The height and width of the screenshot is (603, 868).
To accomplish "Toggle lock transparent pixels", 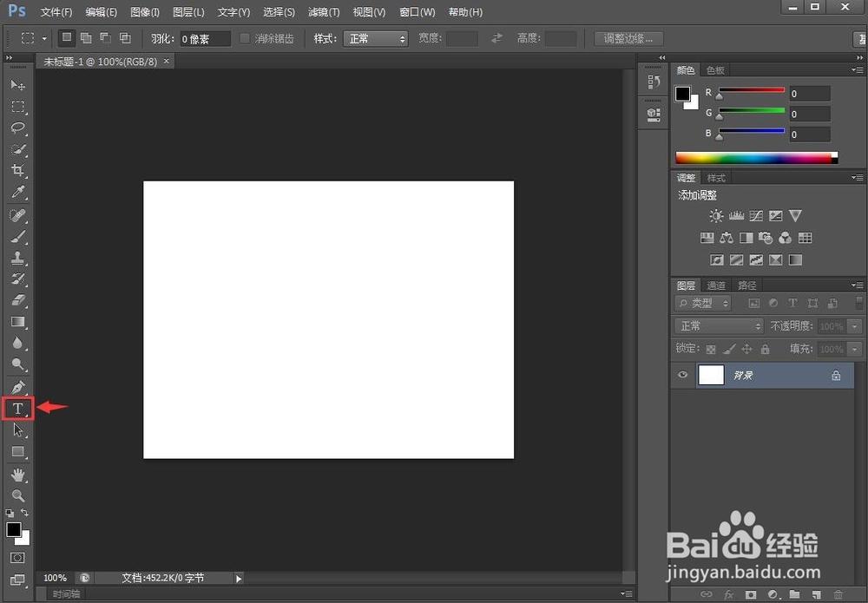I will (712, 349).
